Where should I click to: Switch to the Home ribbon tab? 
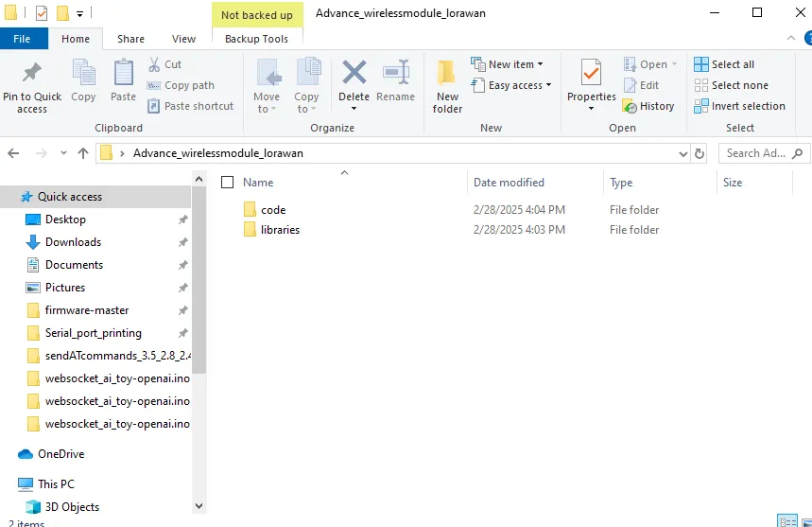[76, 39]
